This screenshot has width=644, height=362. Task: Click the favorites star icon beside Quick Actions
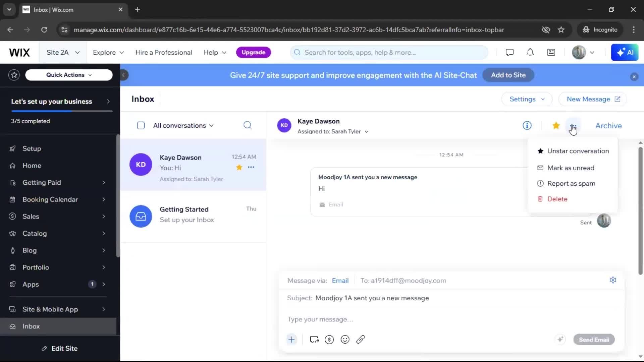14,75
